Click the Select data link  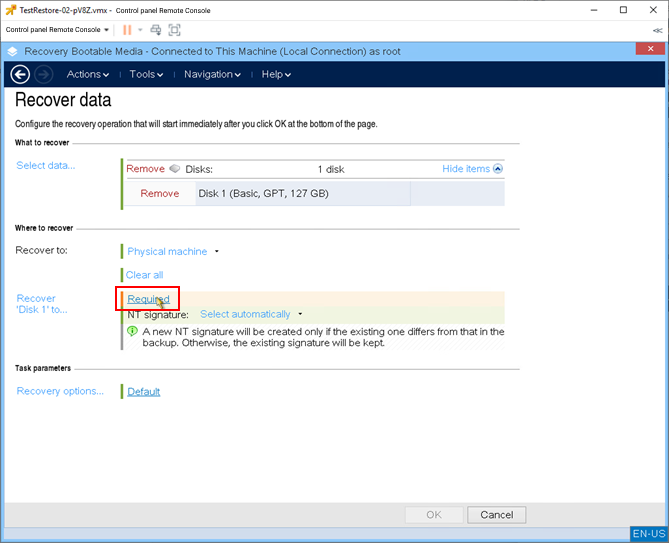(45, 166)
